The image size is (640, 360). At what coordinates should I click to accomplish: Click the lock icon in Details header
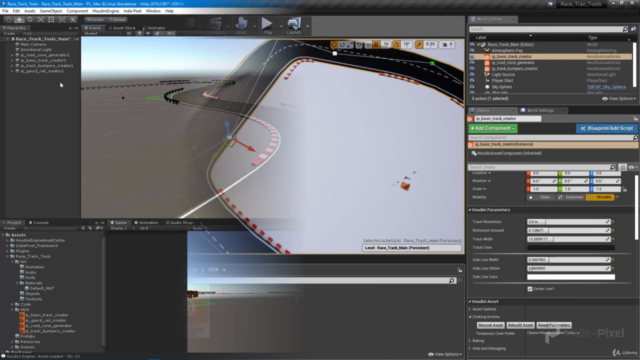pos(636,118)
